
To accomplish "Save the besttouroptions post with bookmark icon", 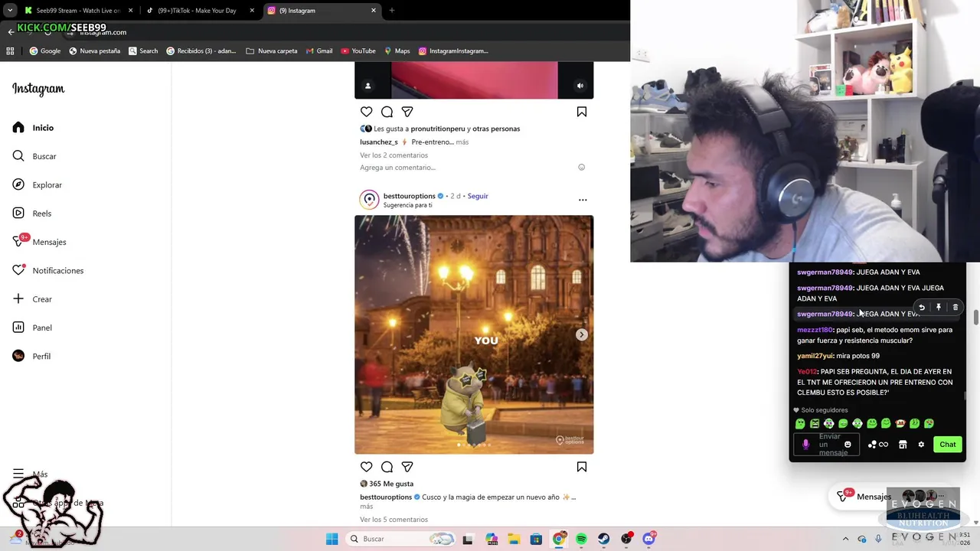I will (x=582, y=467).
